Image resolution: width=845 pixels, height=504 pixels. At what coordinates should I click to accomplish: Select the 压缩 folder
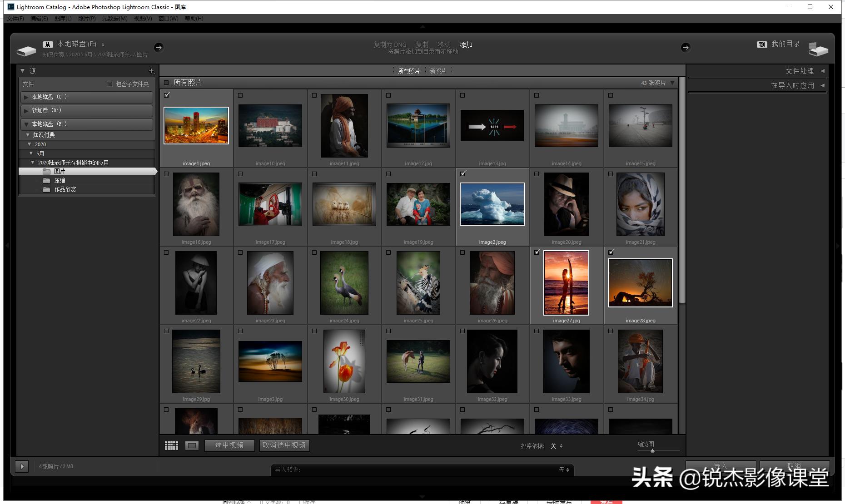tap(60, 180)
